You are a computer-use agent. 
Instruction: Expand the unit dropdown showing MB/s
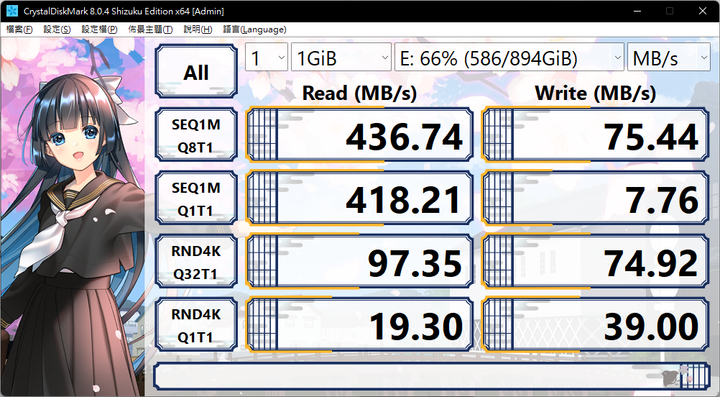click(669, 57)
